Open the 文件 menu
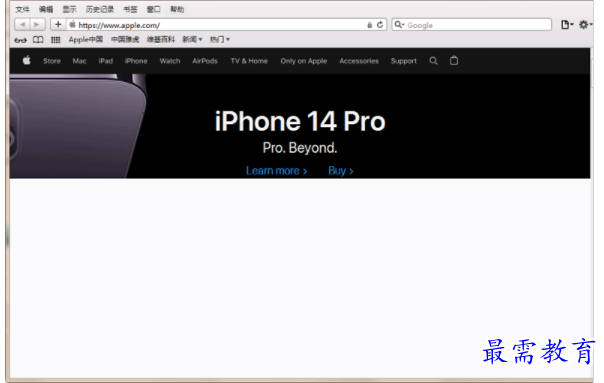Image resolution: width=604 pixels, height=383 pixels. pyautogui.click(x=22, y=9)
